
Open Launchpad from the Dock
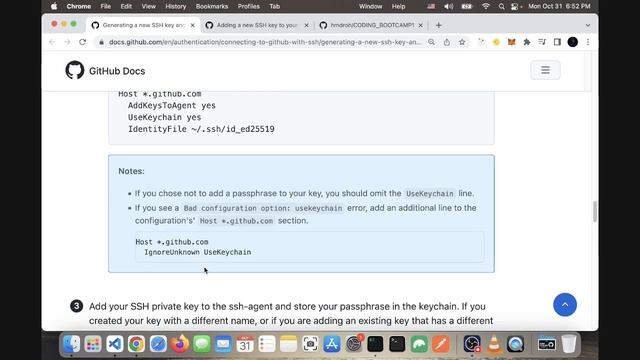click(93, 344)
